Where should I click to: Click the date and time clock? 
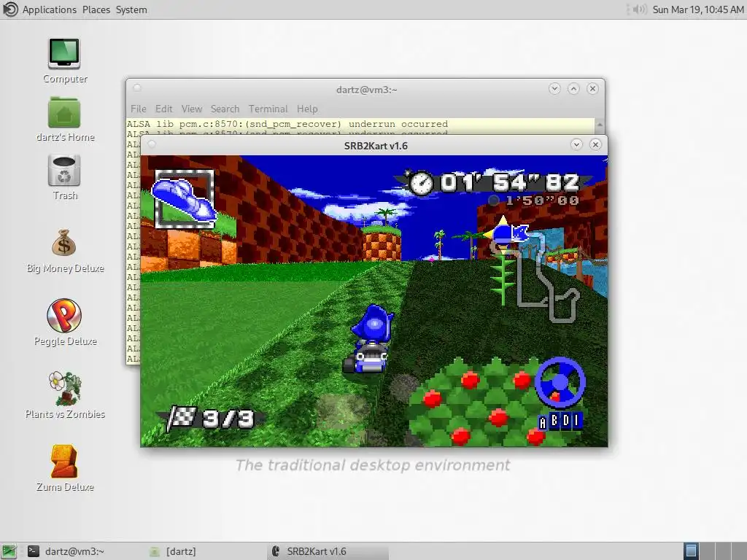pos(698,9)
